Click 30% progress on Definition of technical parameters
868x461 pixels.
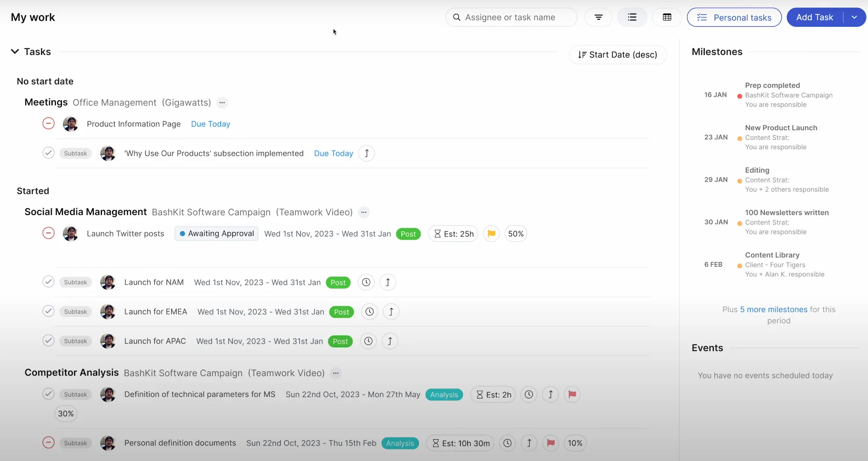[x=66, y=414]
